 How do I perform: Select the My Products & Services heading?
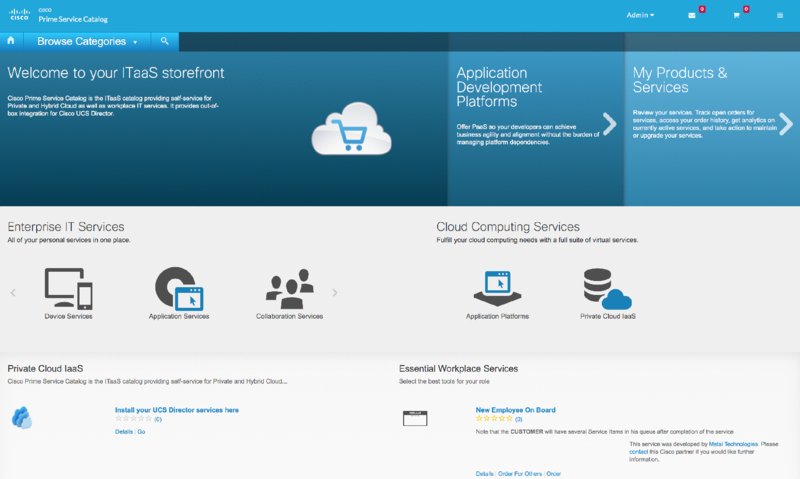[680, 80]
